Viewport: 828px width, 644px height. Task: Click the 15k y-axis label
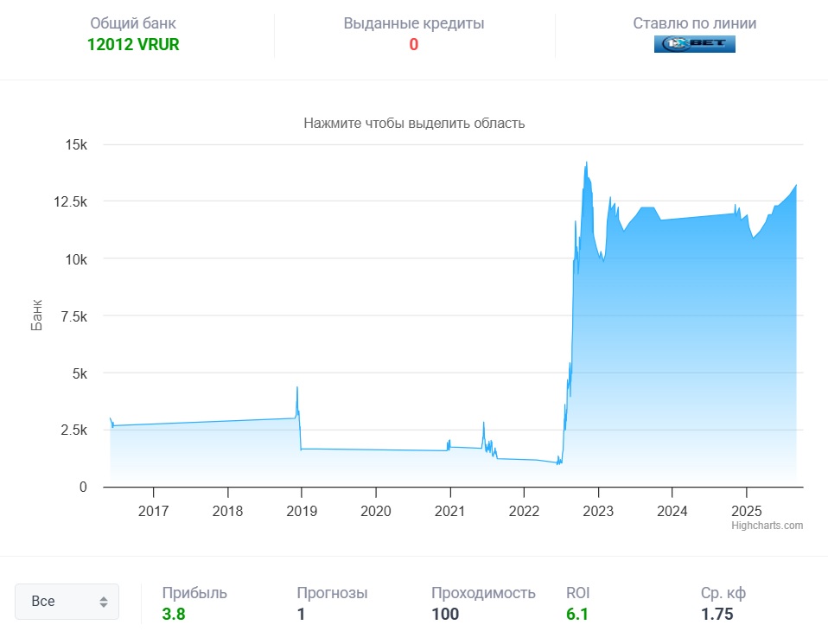coord(77,144)
